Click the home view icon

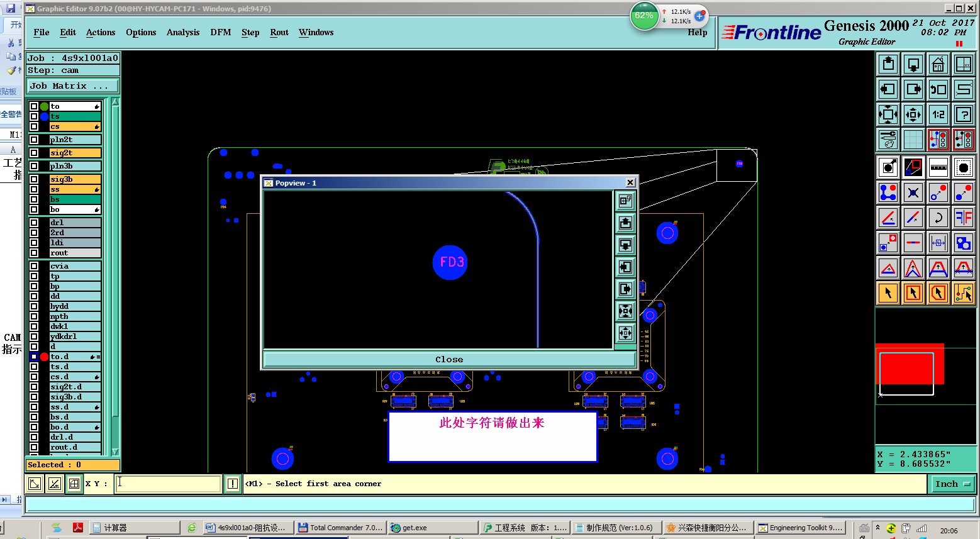pyautogui.click(x=938, y=64)
